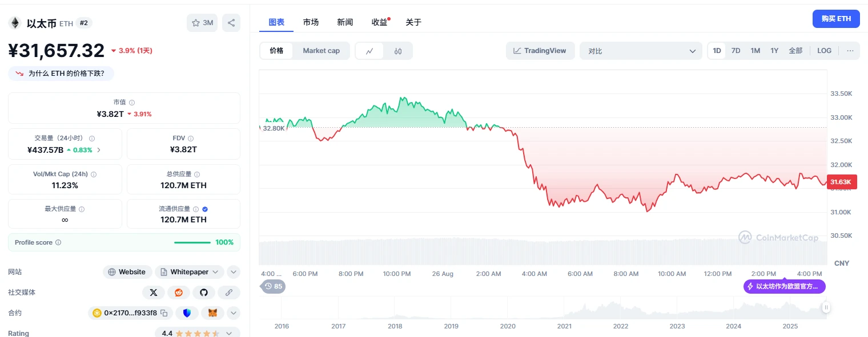The width and height of the screenshot is (868, 337).
Task: Switch chart to candlestick view
Action: coord(398,51)
